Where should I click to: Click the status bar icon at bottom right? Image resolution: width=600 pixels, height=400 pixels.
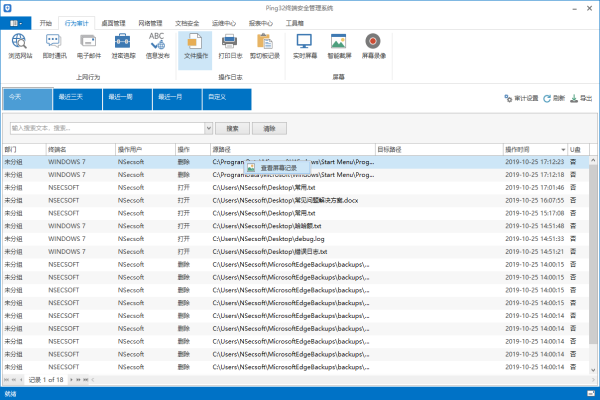pyautogui.click(x=591, y=393)
